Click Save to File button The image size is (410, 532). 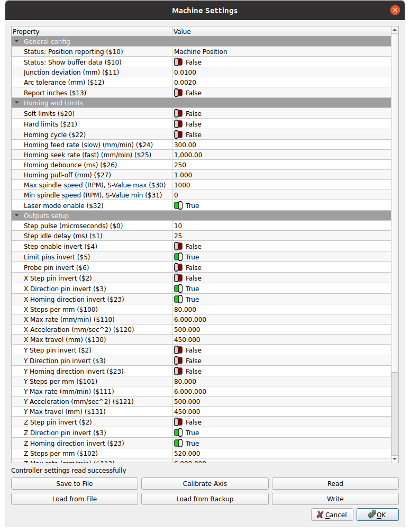[75, 484]
